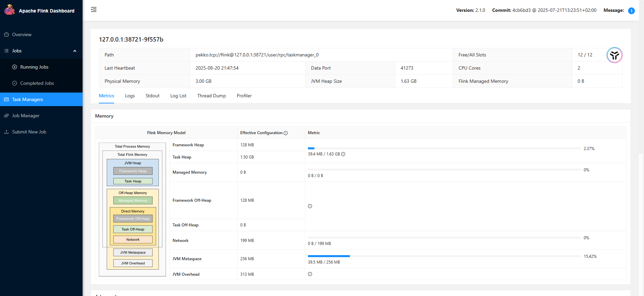Click the Task Heap box in memory diagram

(x=133, y=181)
